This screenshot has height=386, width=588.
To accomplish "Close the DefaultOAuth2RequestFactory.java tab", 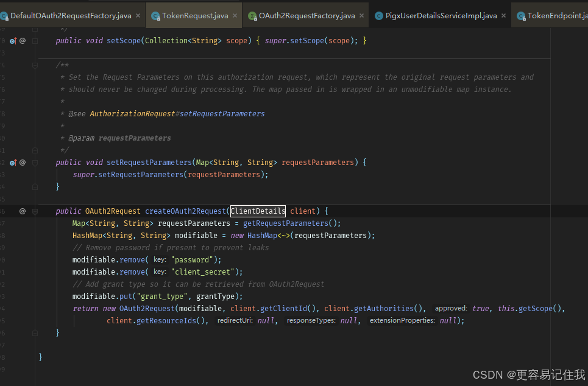I will pyautogui.click(x=138, y=16).
